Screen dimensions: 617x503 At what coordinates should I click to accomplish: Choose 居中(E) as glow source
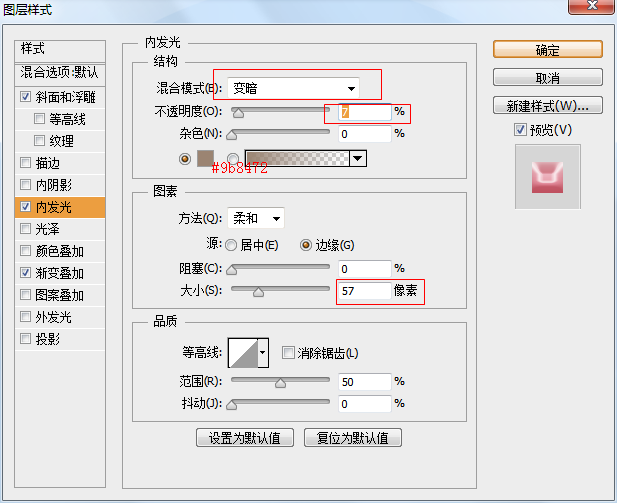[231, 245]
